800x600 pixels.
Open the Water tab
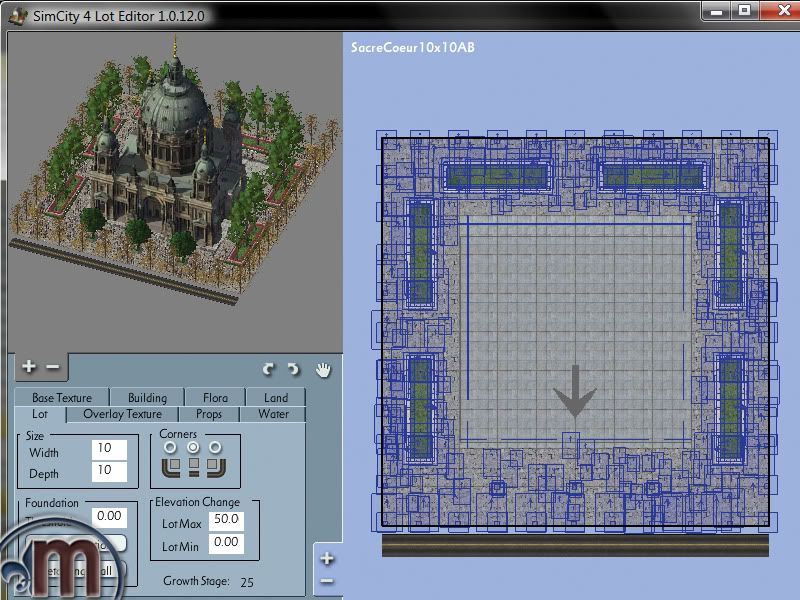(x=273, y=414)
